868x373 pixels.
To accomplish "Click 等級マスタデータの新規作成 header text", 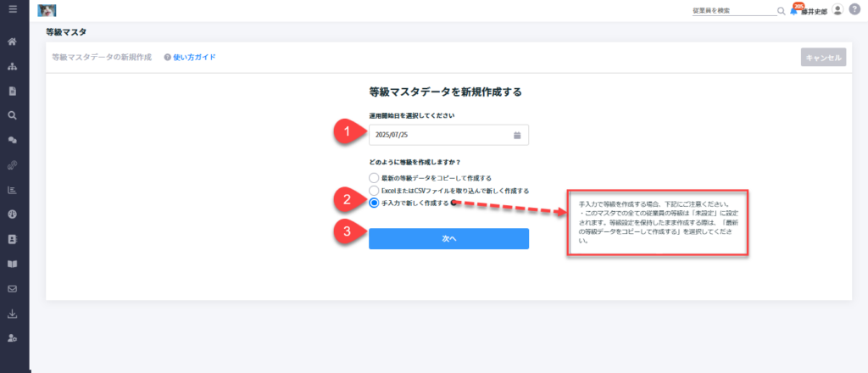I will click(102, 57).
